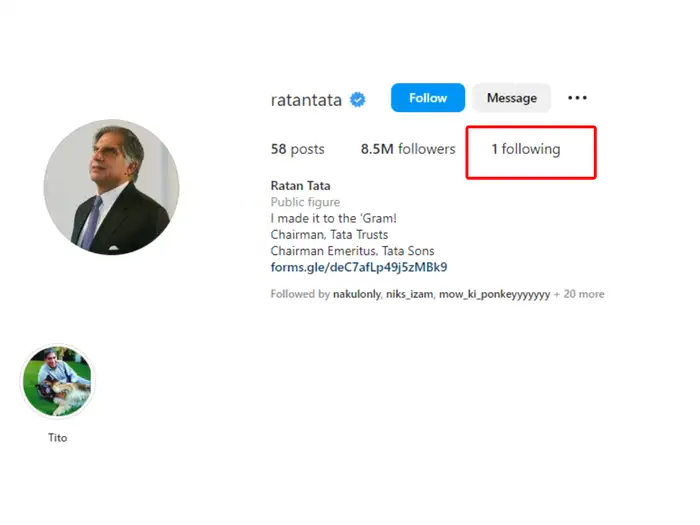Image resolution: width=700 pixels, height=525 pixels.
Task: Open the three-dot more options menu
Action: coord(577,98)
